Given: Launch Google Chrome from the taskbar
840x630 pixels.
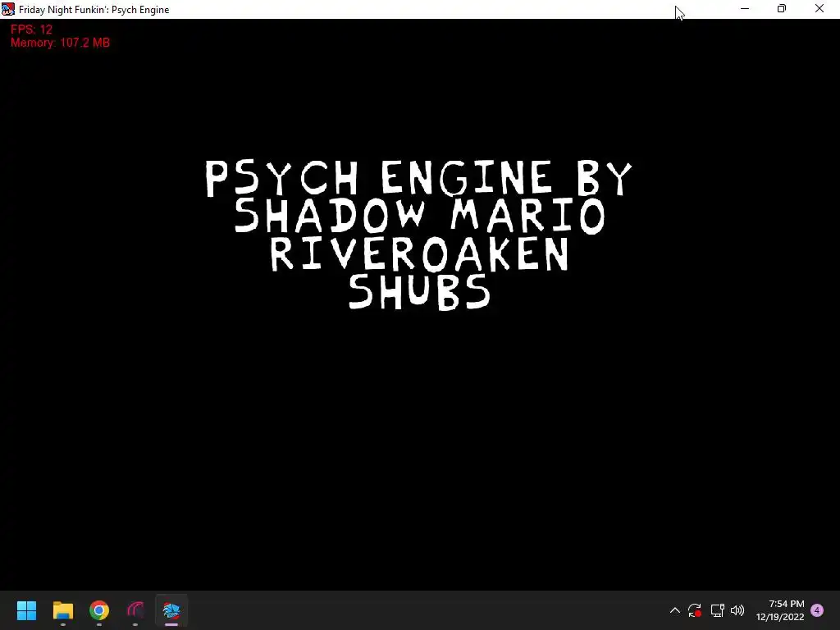Looking at the screenshot, I should click(x=99, y=610).
